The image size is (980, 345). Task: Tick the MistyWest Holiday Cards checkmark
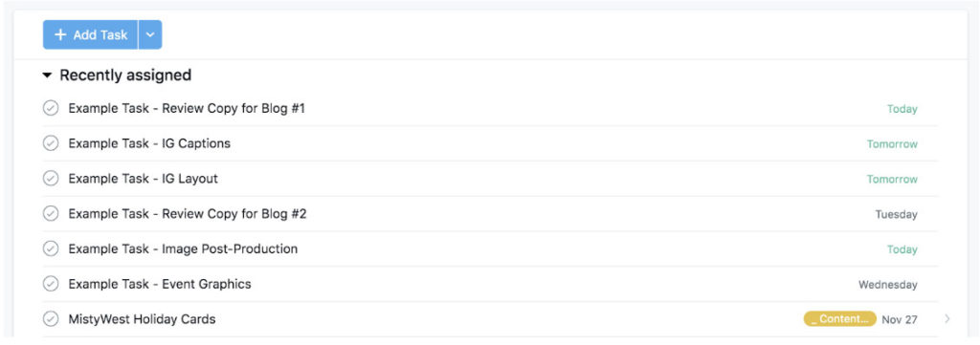[51, 319]
